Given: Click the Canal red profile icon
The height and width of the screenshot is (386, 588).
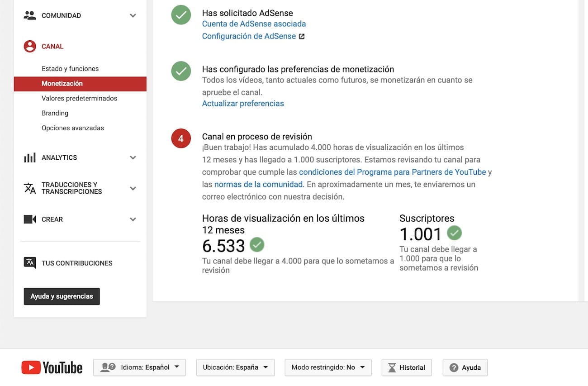Looking at the screenshot, I should point(30,46).
